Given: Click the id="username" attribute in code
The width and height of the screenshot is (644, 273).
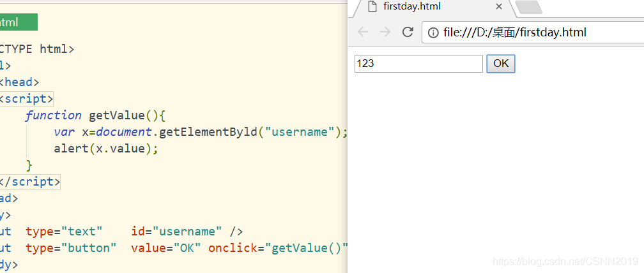Looking at the screenshot, I should click(x=176, y=232).
